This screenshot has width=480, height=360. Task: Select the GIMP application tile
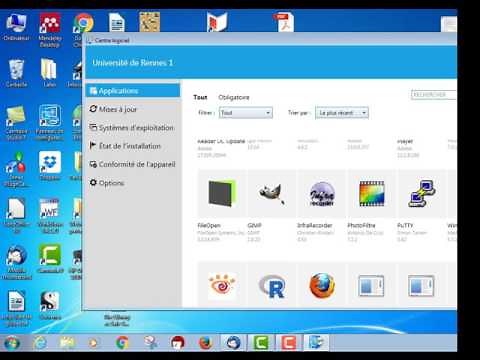(272, 194)
